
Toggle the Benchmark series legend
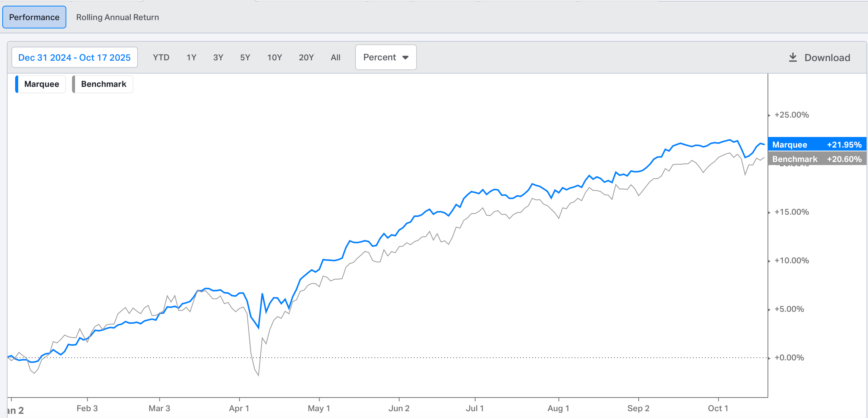pyautogui.click(x=103, y=84)
